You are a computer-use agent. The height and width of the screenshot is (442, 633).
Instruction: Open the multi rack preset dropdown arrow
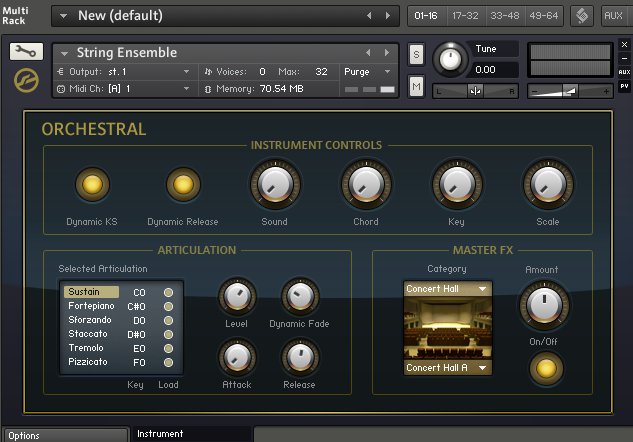tap(63, 16)
